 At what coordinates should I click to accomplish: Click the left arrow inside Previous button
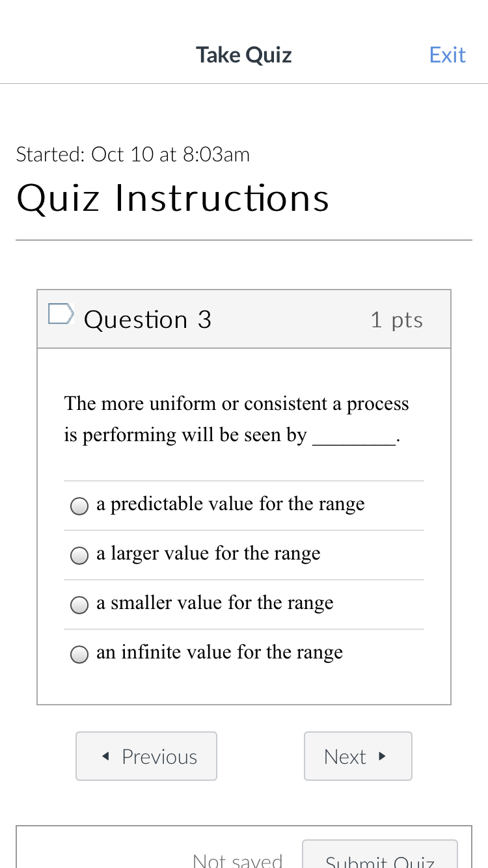(x=106, y=756)
